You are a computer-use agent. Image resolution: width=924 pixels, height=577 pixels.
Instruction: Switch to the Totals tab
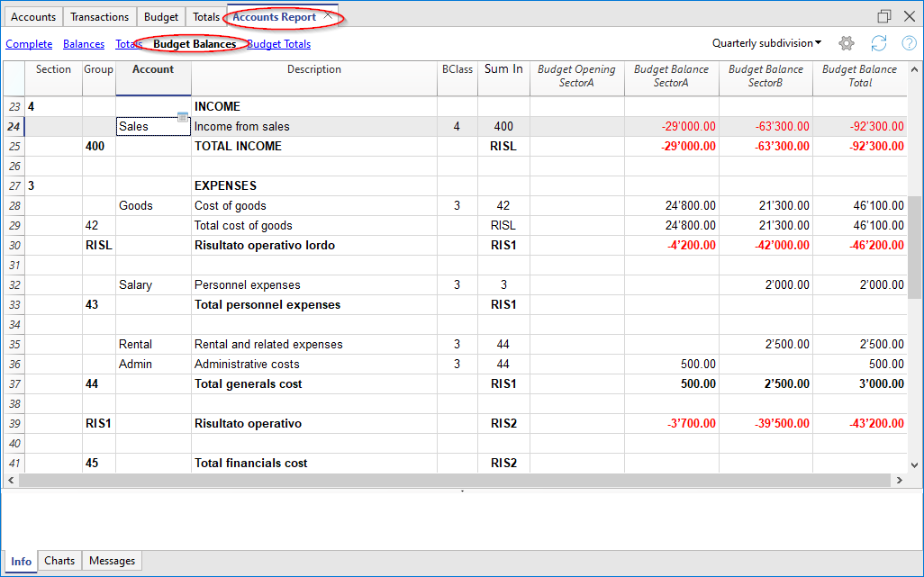click(x=206, y=17)
